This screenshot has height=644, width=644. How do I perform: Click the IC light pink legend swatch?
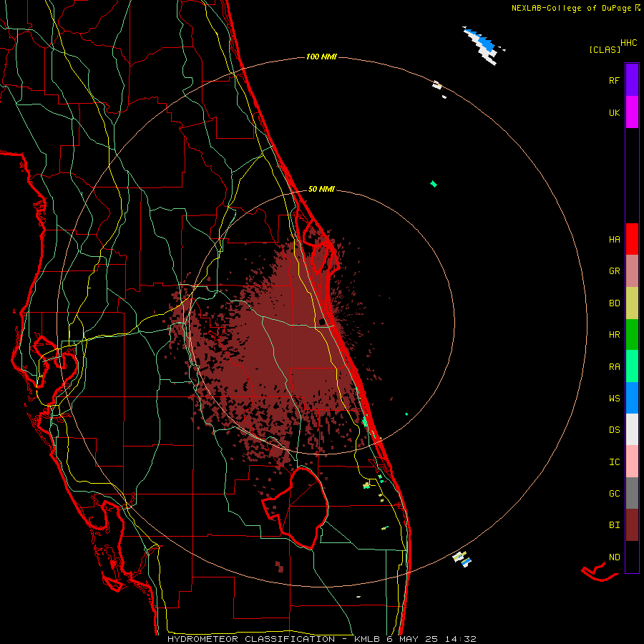[632, 462]
